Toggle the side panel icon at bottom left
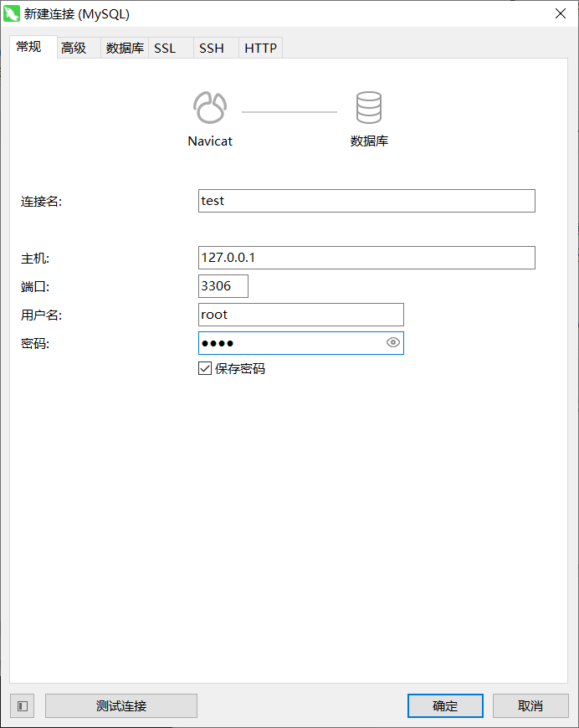This screenshot has width=579, height=728. click(23, 706)
